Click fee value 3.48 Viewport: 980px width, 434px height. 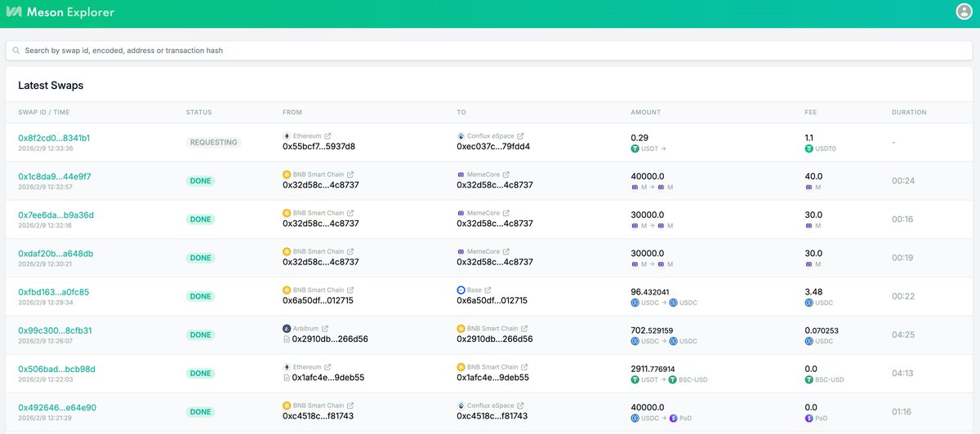pos(813,292)
